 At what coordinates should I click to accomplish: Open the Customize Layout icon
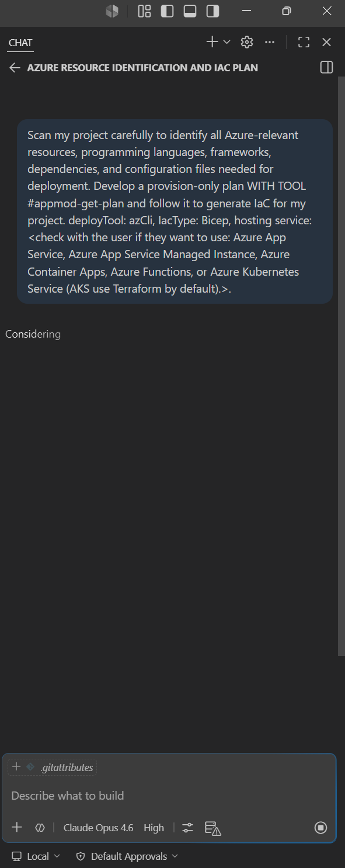(x=144, y=11)
